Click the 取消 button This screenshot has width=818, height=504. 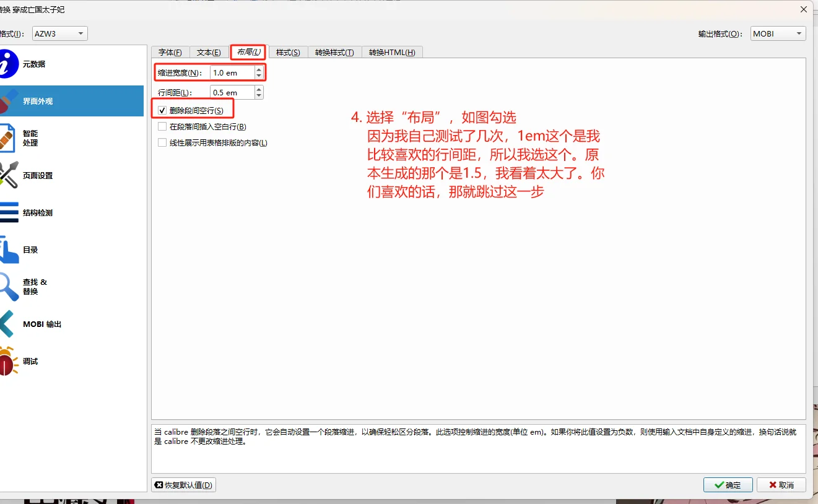781,485
